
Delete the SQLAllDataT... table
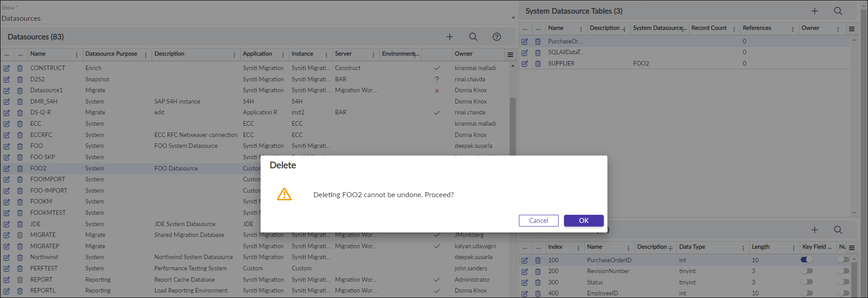click(x=538, y=52)
